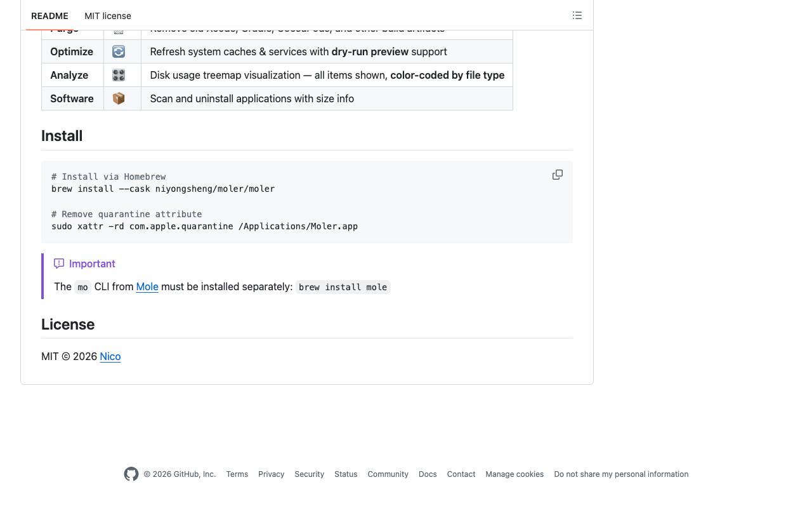Click the Software table cell
812x508 pixels.
tap(72, 98)
